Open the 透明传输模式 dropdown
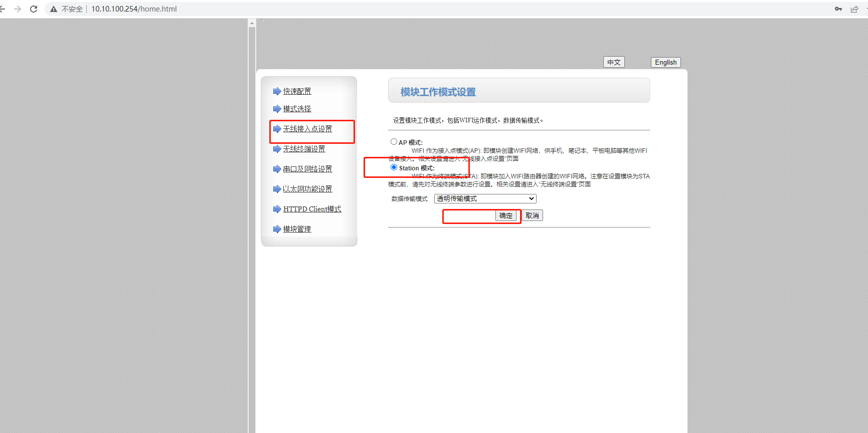Screen dimensions: 868x433 tap(485, 199)
